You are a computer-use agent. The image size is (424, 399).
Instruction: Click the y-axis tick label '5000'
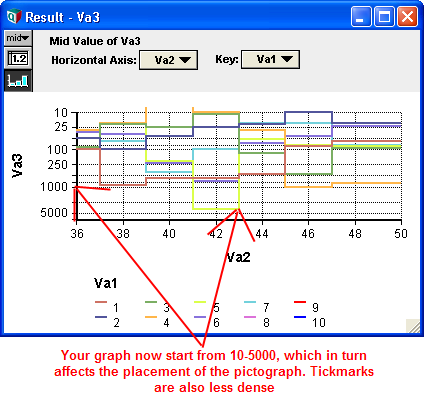point(54,213)
